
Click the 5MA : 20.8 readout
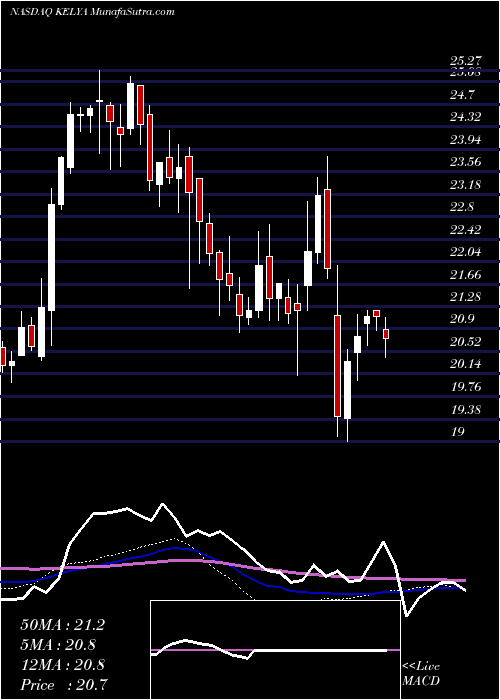pos(58,645)
